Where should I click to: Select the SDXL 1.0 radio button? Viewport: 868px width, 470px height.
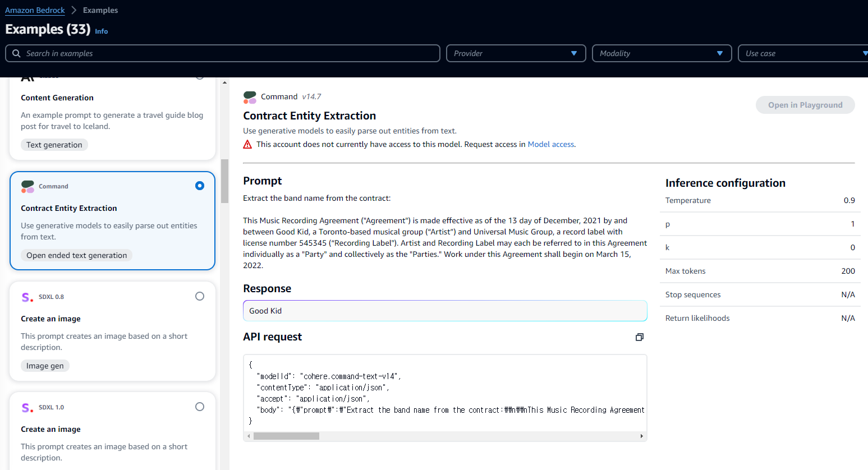[200, 407]
